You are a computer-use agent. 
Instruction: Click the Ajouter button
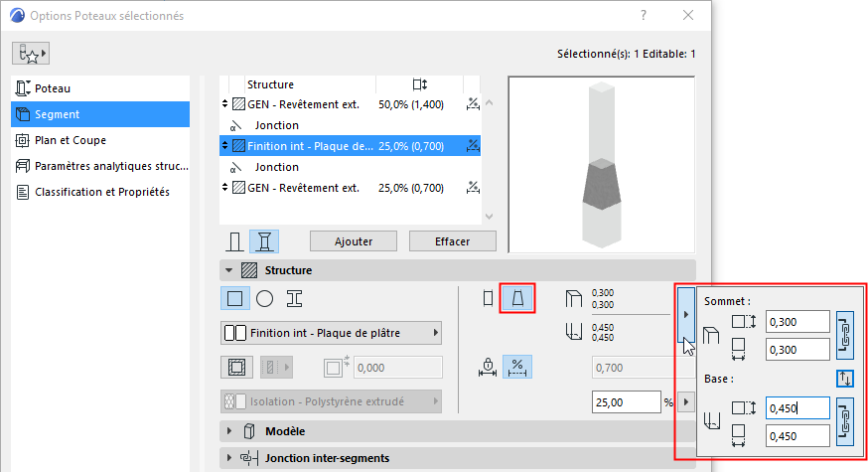(354, 241)
